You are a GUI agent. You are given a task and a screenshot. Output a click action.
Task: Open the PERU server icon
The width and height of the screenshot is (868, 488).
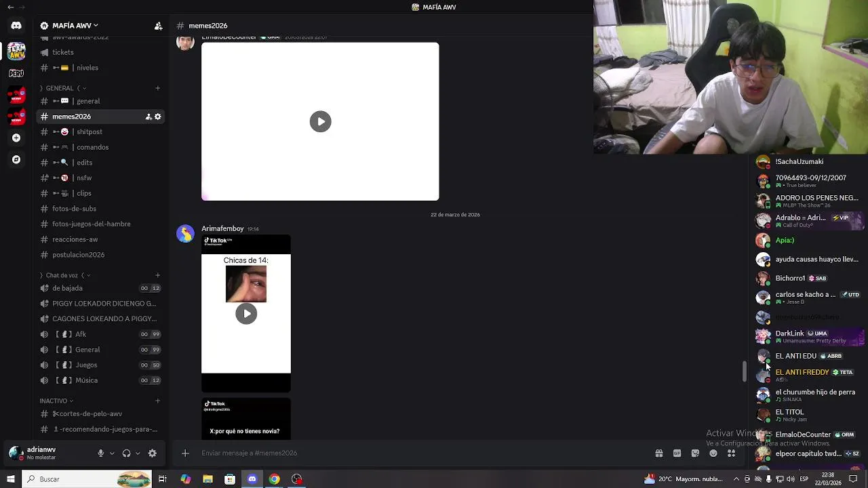coord(16,73)
